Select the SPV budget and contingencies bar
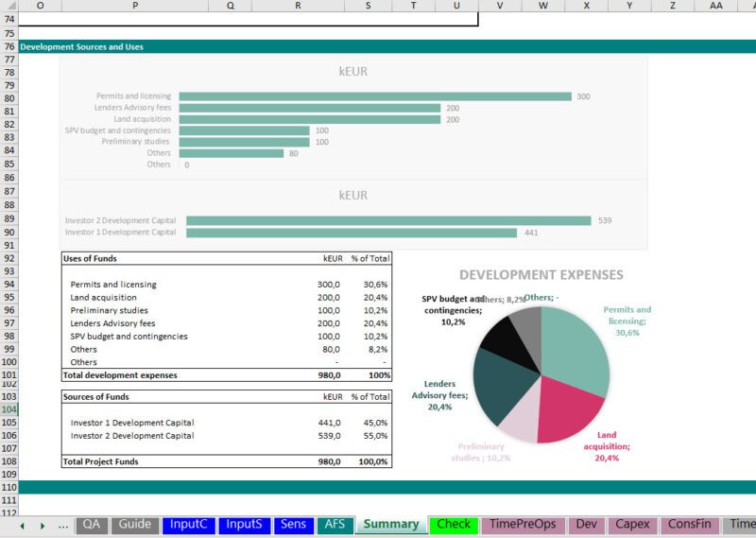This screenshot has height=538, width=756. (245, 130)
